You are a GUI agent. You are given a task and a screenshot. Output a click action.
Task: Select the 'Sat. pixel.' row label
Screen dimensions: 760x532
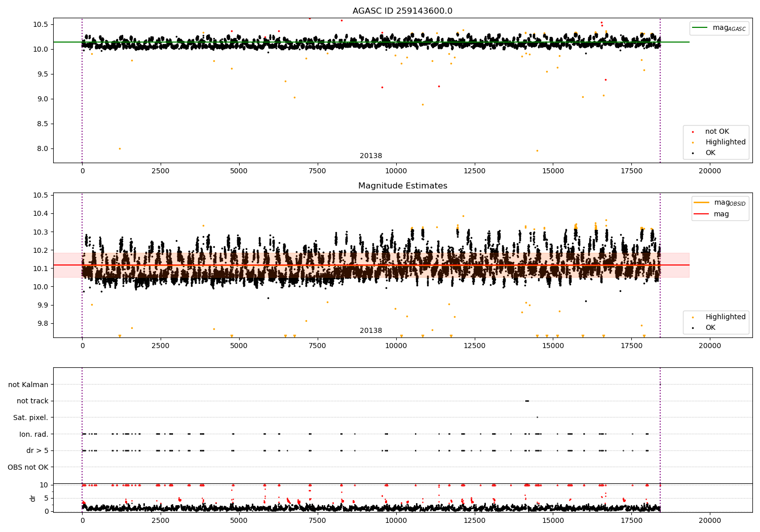pos(30,417)
